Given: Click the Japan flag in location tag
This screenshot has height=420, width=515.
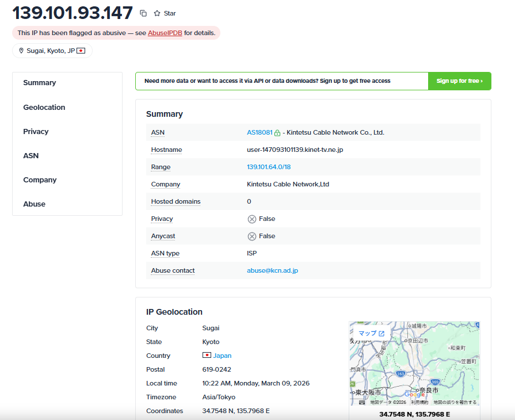Looking at the screenshot, I should (81, 51).
